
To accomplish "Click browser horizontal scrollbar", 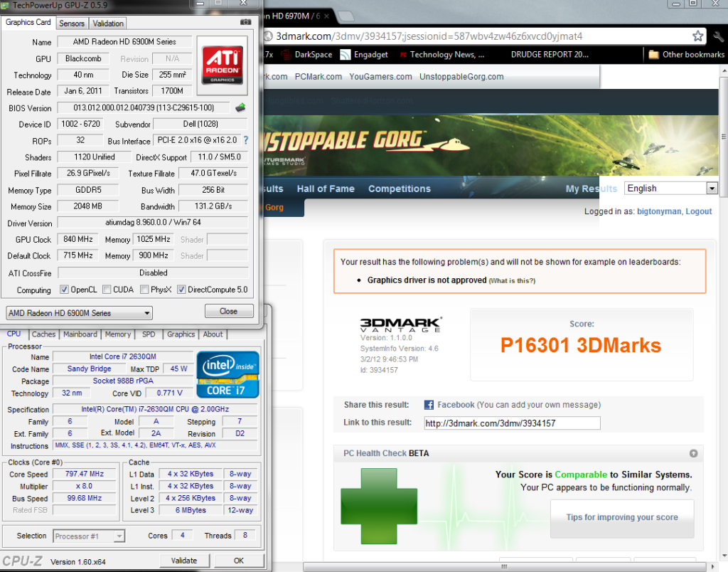I will pyautogui.click(x=504, y=567).
